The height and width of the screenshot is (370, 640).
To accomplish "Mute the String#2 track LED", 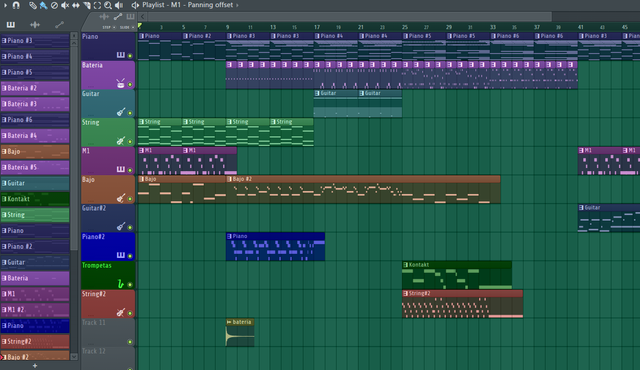I will pyautogui.click(x=130, y=313).
